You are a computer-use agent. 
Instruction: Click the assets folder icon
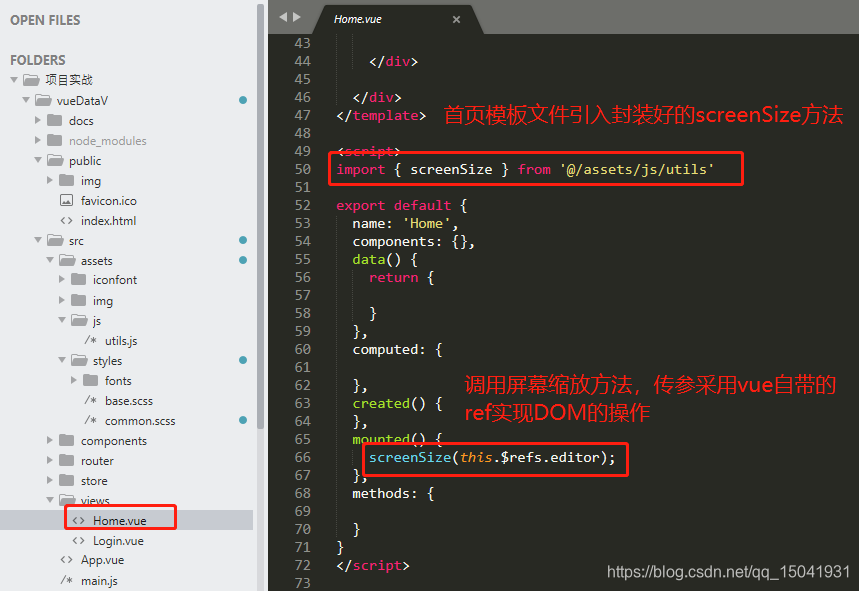tap(67, 260)
